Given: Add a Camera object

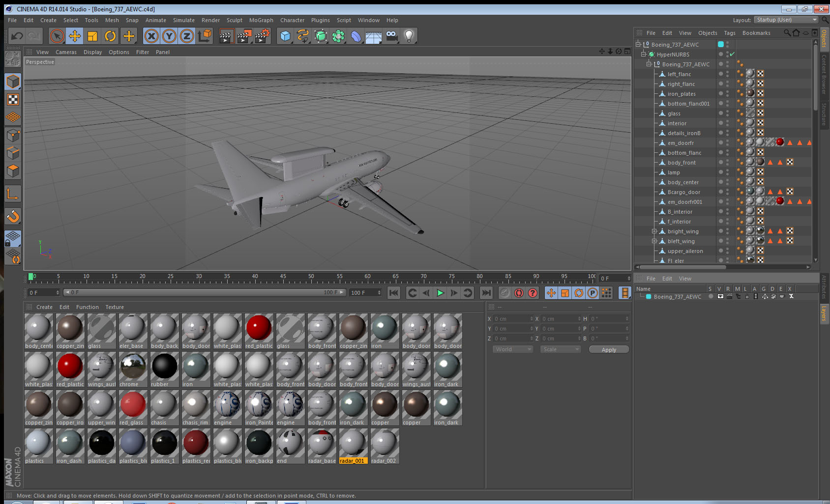Looking at the screenshot, I should pyautogui.click(x=391, y=36).
